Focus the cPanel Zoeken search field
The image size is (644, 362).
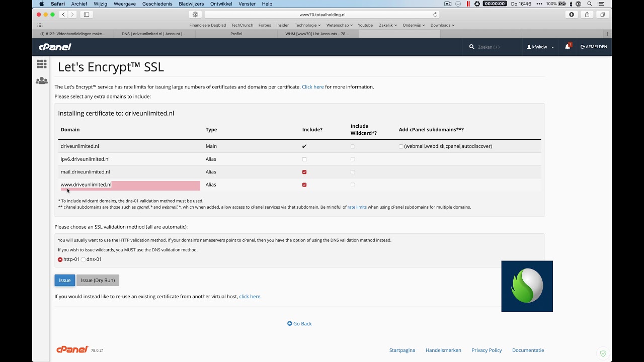tap(496, 47)
